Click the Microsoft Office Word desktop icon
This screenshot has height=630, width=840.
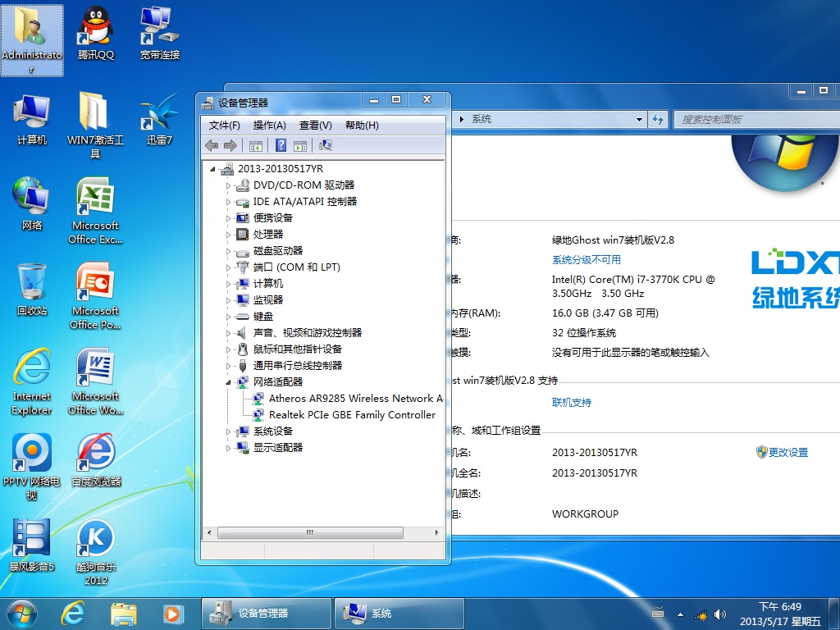pyautogui.click(x=95, y=381)
